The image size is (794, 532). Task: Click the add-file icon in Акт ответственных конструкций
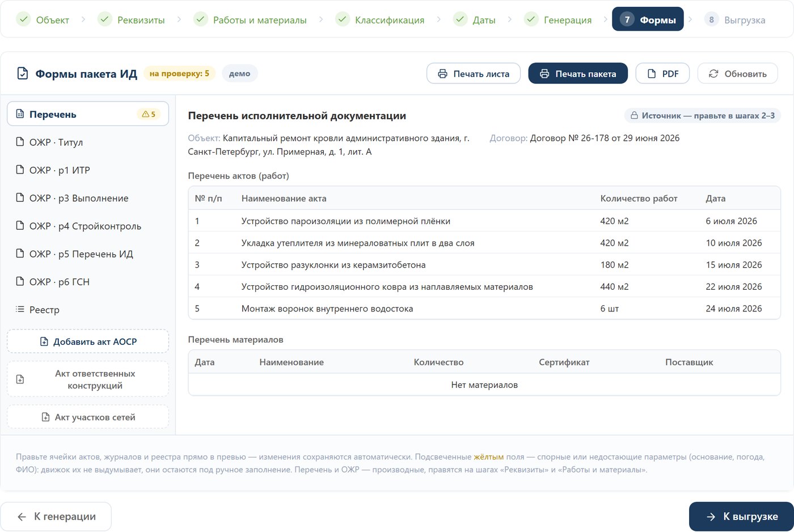(x=20, y=379)
